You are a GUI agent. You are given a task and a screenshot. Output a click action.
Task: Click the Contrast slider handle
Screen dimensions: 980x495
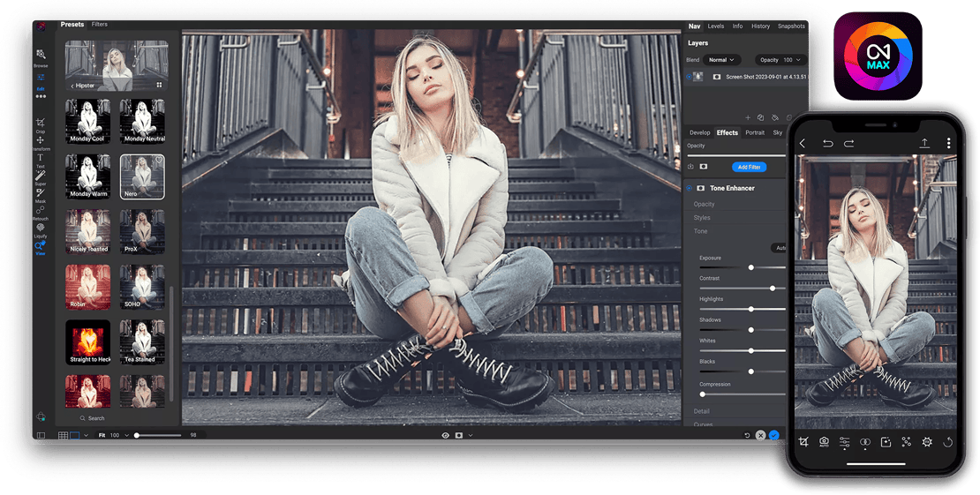point(773,288)
